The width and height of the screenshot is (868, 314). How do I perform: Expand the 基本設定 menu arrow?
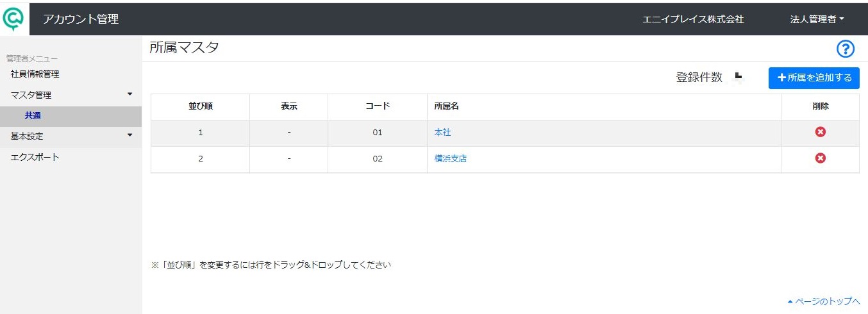(x=130, y=135)
